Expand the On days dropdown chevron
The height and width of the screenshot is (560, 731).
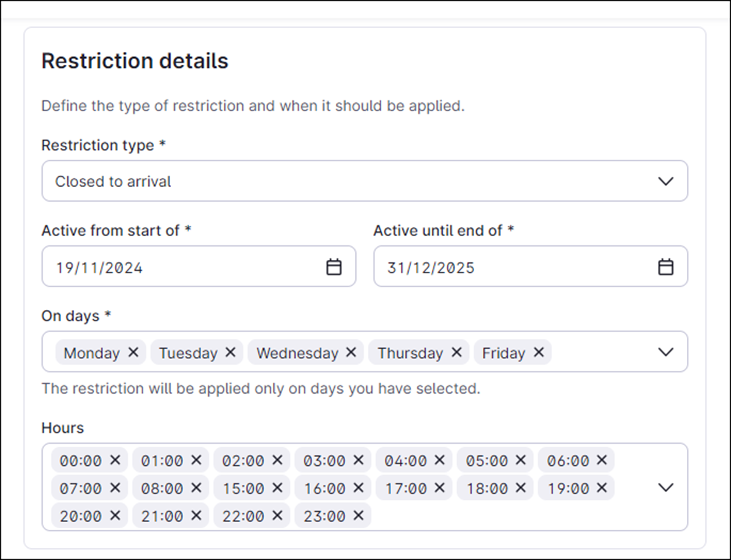[665, 352]
